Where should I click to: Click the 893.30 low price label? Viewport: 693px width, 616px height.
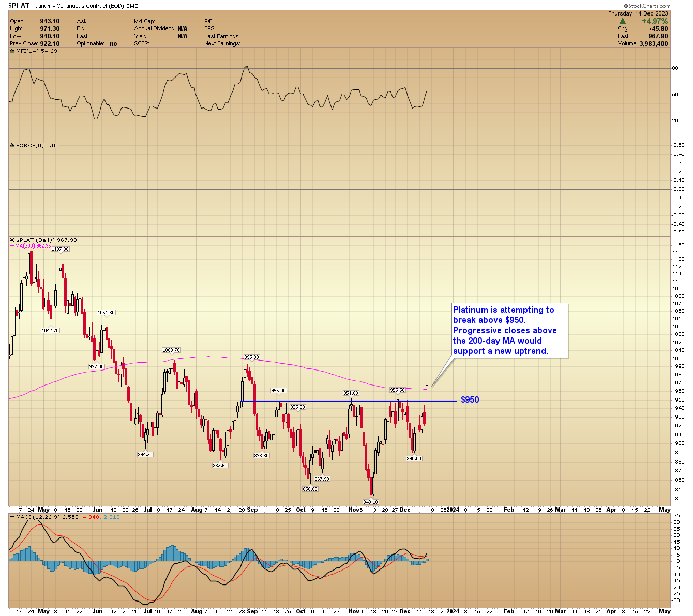coord(261,456)
